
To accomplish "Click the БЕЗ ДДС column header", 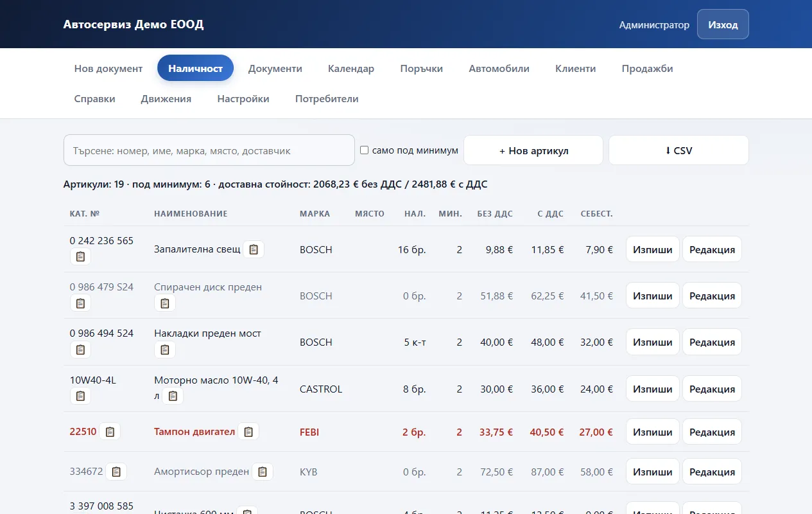I will click(x=495, y=213).
